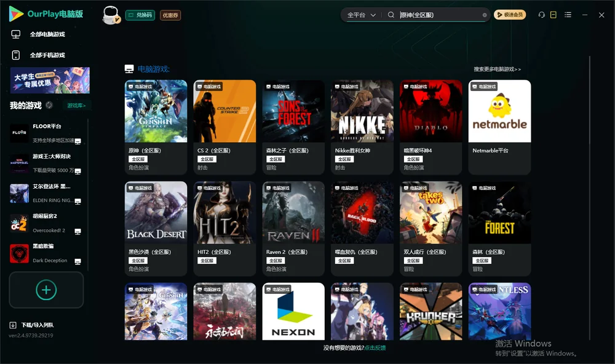This screenshot has width=615, height=364.
Task: Select the NIKKE game card
Action: coord(362,127)
